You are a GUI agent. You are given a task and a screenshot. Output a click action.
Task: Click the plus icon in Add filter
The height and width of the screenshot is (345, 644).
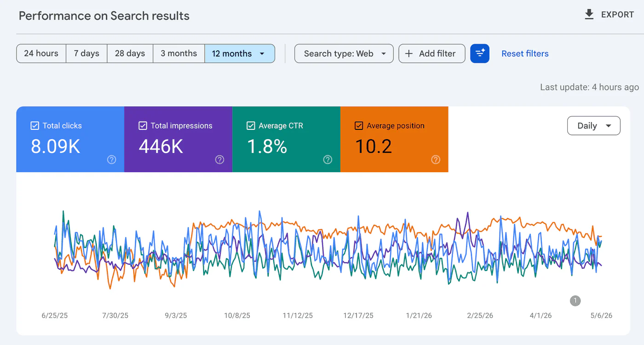click(x=408, y=53)
